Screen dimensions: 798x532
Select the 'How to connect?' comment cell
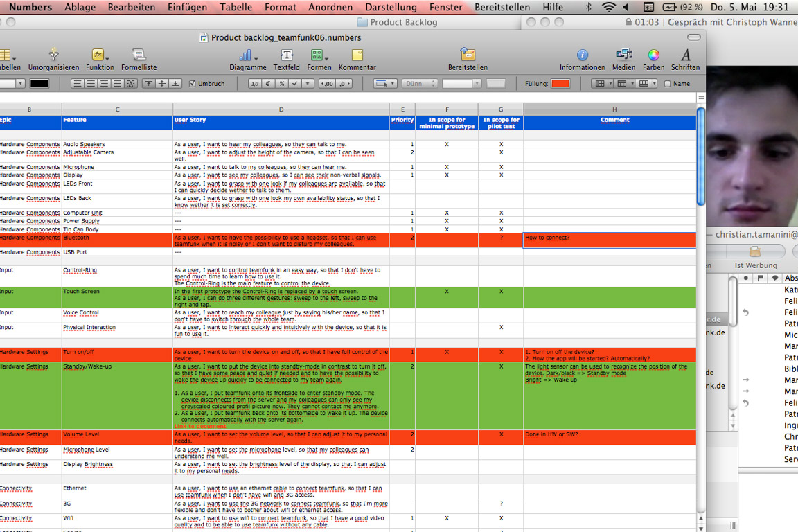click(610, 240)
